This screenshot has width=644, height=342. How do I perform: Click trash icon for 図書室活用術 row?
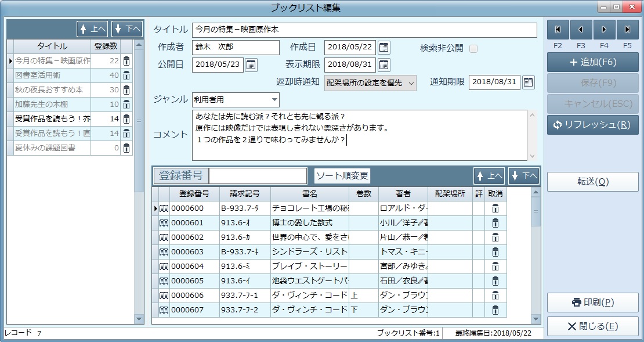coord(126,75)
